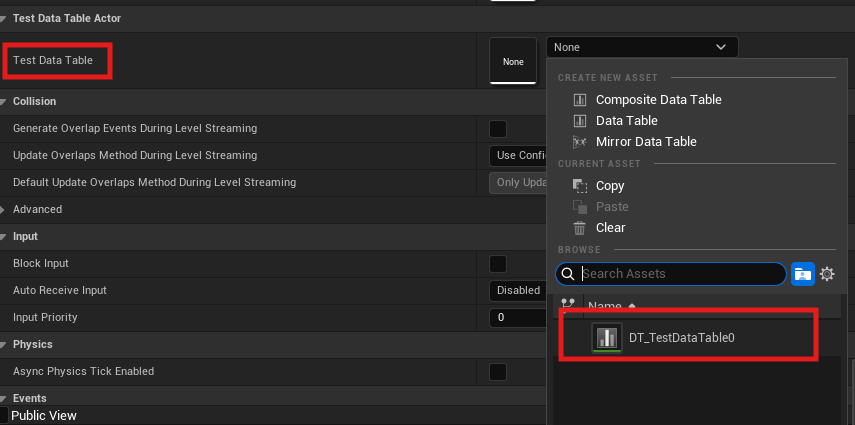Toggle the Block Input checkbox
This screenshot has width=855, height=425.
pos(497,264)
